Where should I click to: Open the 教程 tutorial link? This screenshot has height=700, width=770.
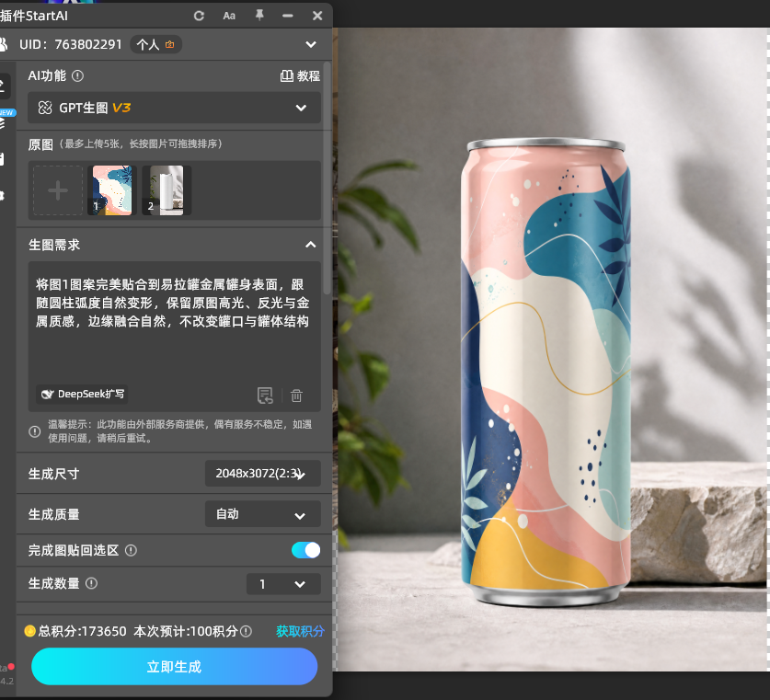(x=300, y=76)
